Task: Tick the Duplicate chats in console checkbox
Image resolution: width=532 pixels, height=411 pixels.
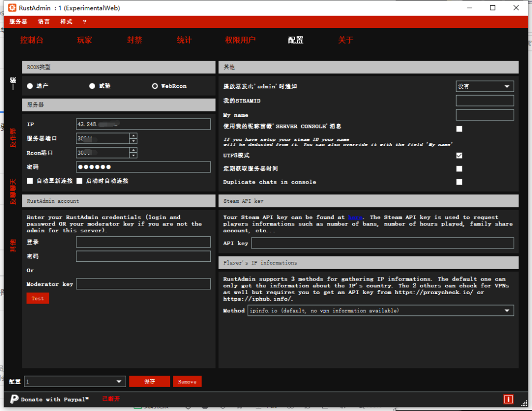Action: pyautogui.click(x=459, y=182)
